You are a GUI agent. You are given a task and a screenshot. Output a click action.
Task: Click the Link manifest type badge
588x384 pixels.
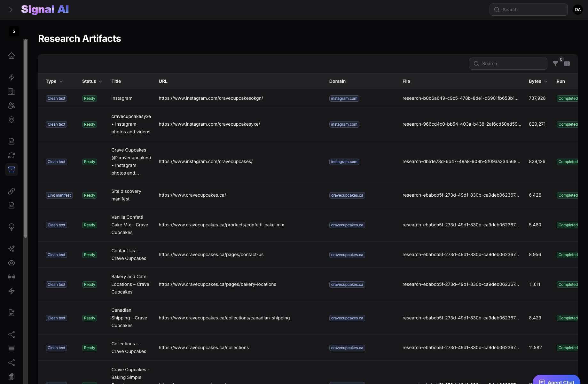pyautogui.click(x=59, y=195)
